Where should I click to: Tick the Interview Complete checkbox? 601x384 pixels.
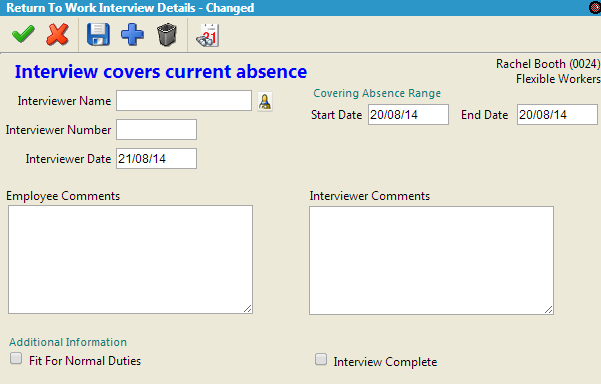point(321,359)
